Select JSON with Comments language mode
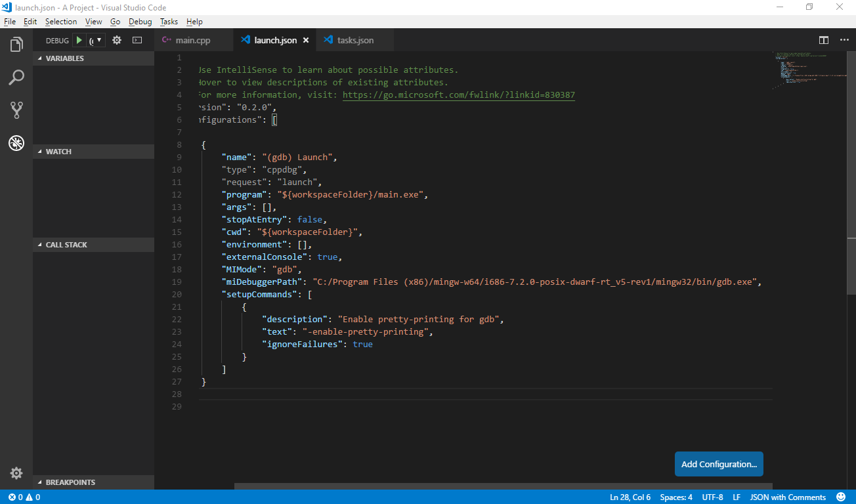Viewport: 856px width, 504px height. tap(788, 497)
